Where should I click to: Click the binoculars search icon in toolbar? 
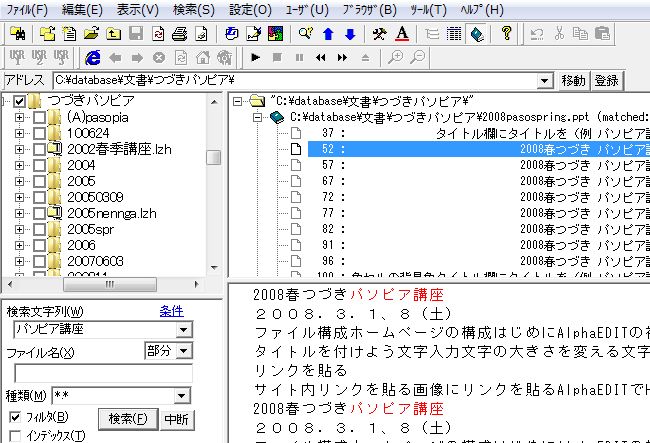click(x=17, y=33)
